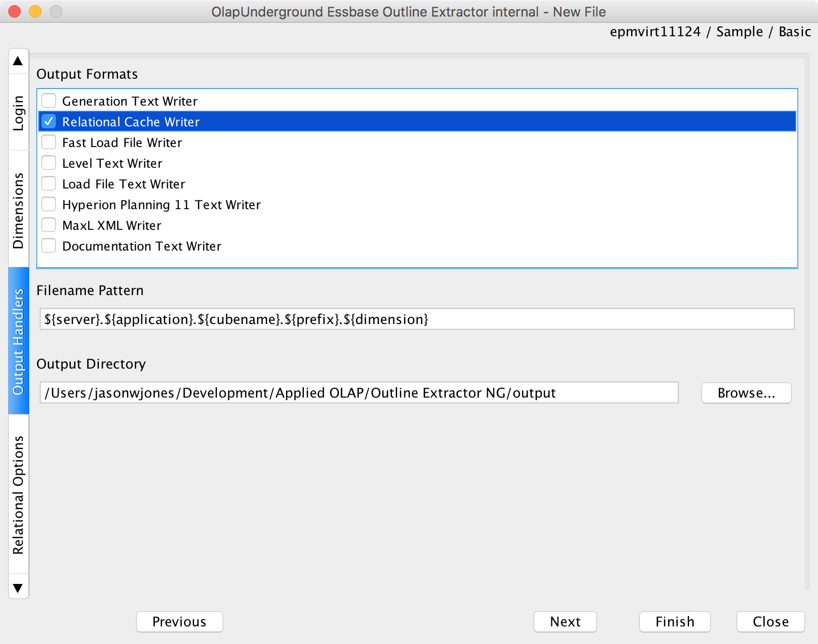Go back with the Previous button
This screenshot has height=644, width=818.
pos(180,622)
